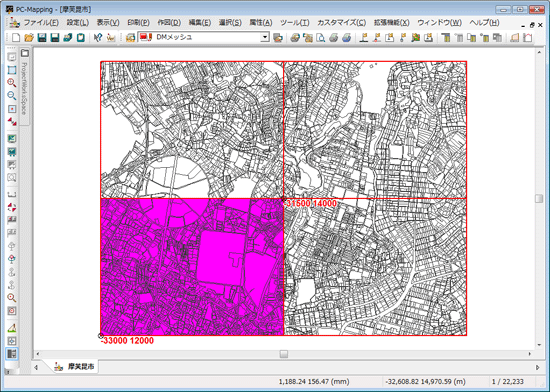
Task: Click the vertical scrollbar up arrow
Action: 539,53
